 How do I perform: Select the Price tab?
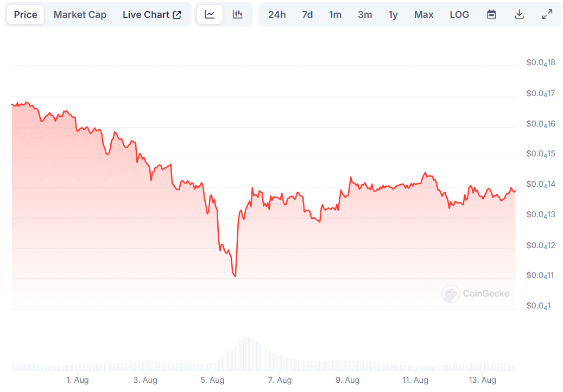(26, 15)
